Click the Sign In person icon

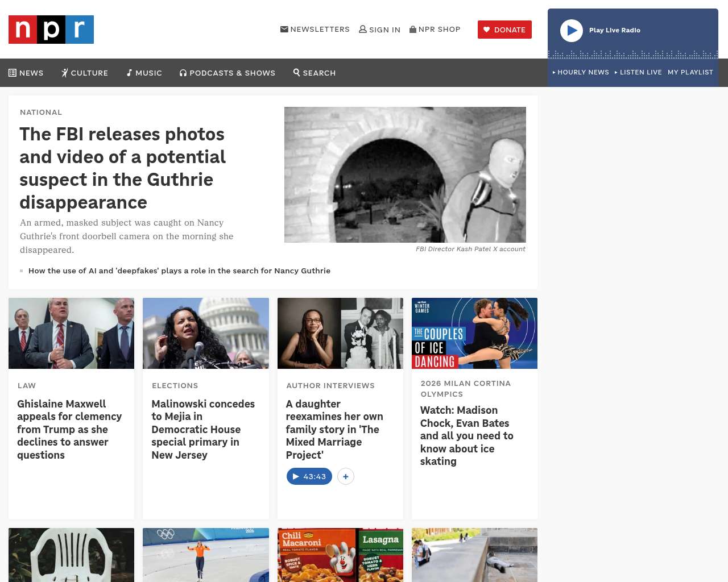point(363,30)
